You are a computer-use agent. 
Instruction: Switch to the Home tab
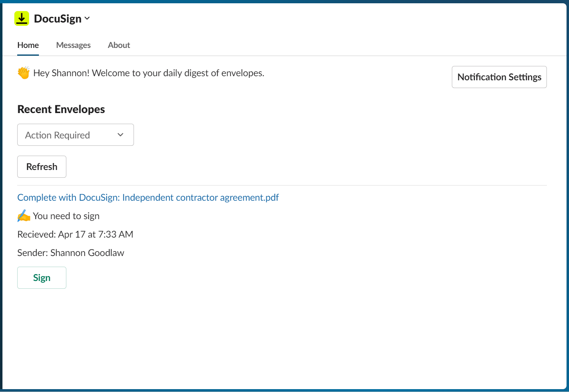pyautogui.click(x=28, y=45)
